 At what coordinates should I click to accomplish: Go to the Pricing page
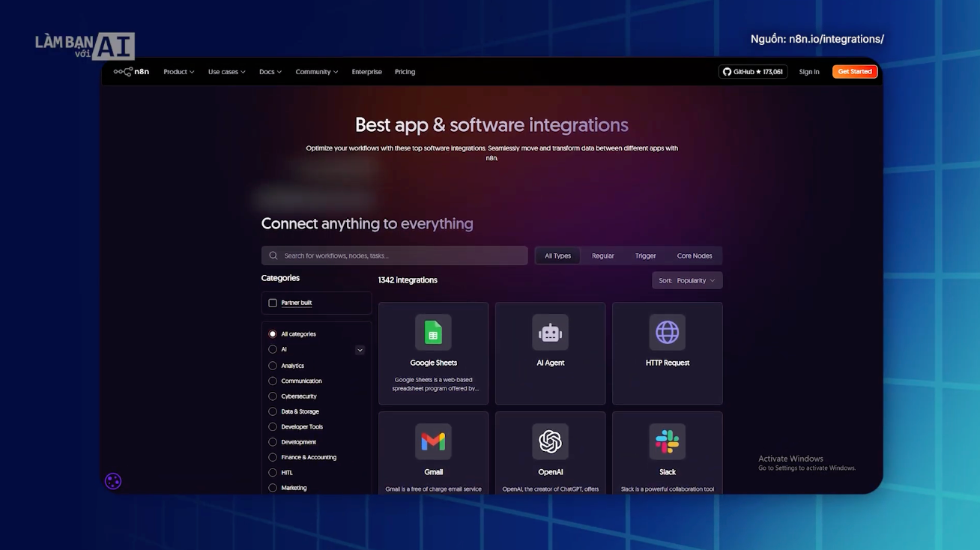click(x=405, y=72)
